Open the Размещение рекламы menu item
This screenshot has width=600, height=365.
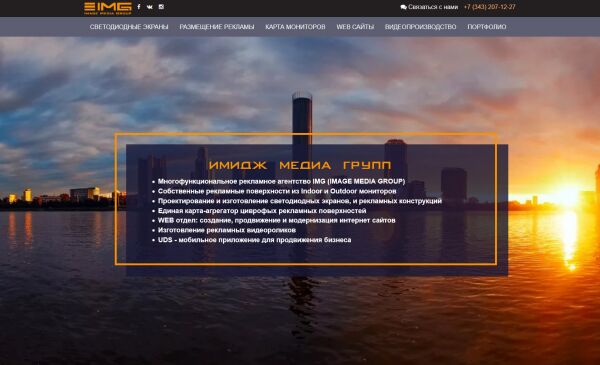[x=217, y=27]
